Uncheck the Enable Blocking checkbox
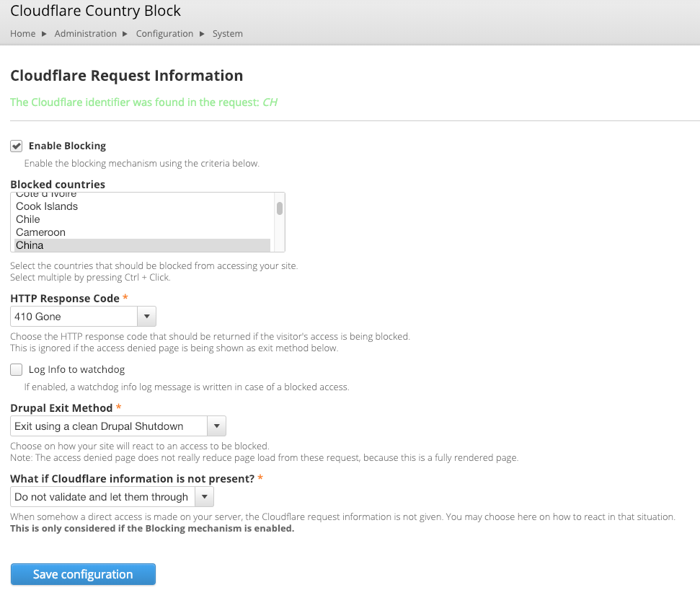This screenshot has height=603, width=700. pos(17,146)
